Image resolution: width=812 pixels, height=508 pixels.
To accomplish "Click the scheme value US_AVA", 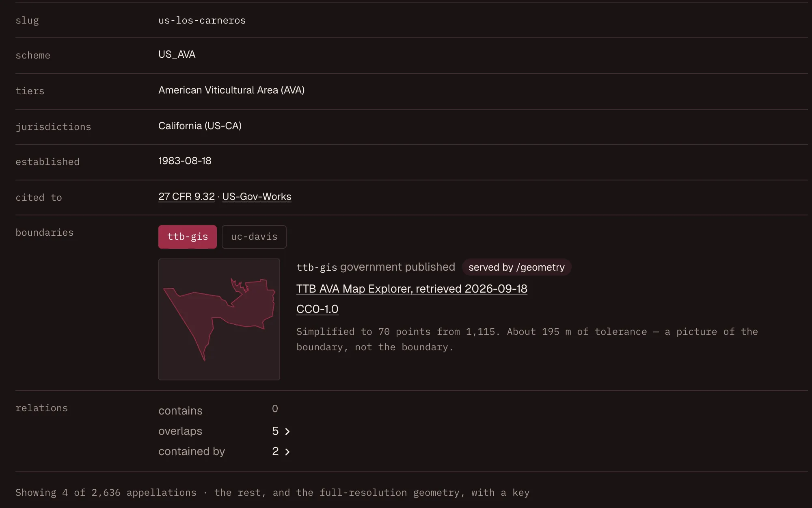I will (x=177, y=54).
